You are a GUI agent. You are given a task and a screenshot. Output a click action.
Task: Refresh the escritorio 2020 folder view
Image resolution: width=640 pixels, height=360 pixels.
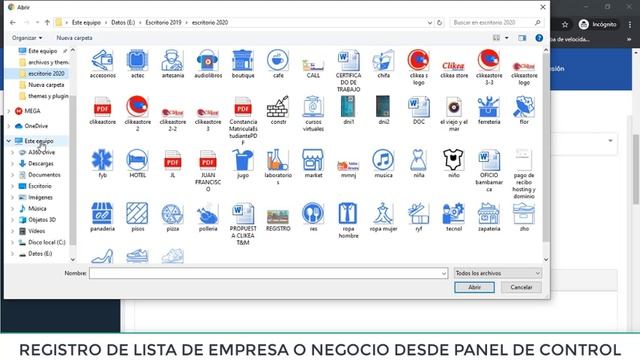click(x=440, y=22)
